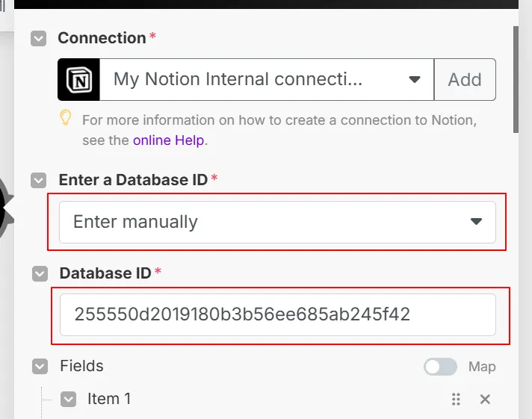532x419 pixels.
Task: Click the Notion logo icon
Action: (x=78, y=80)
